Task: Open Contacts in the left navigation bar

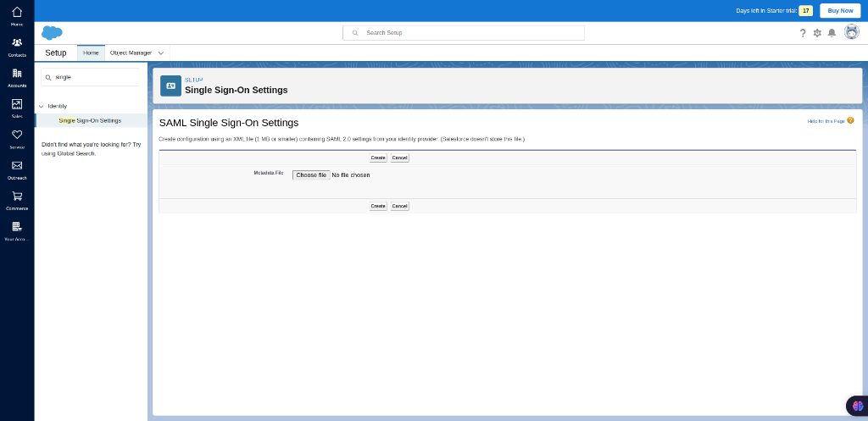Action: tap(17, 47)
